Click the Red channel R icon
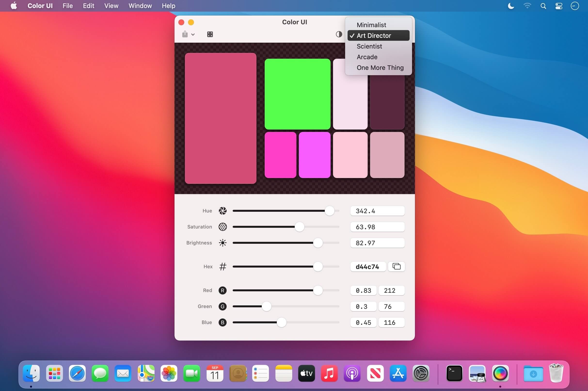The height and width of the screenshot is (391, 588). click(222, 291)
